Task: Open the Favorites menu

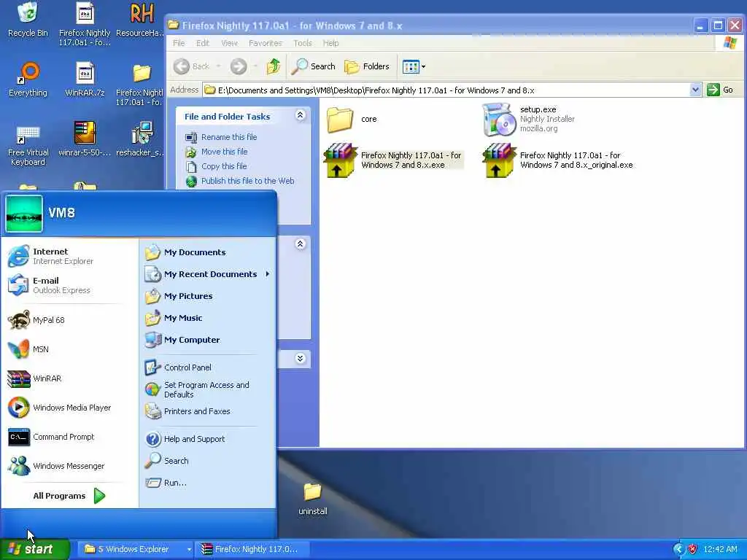Action: (266, 43)
